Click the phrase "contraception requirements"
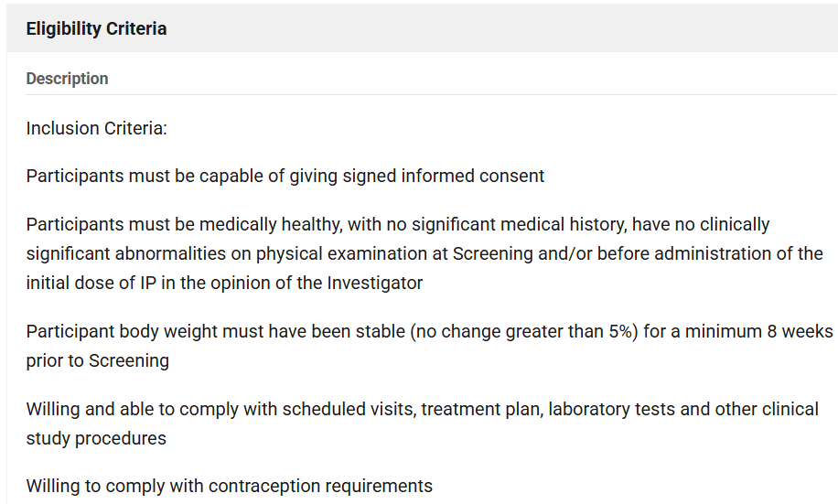 (320, 486)
